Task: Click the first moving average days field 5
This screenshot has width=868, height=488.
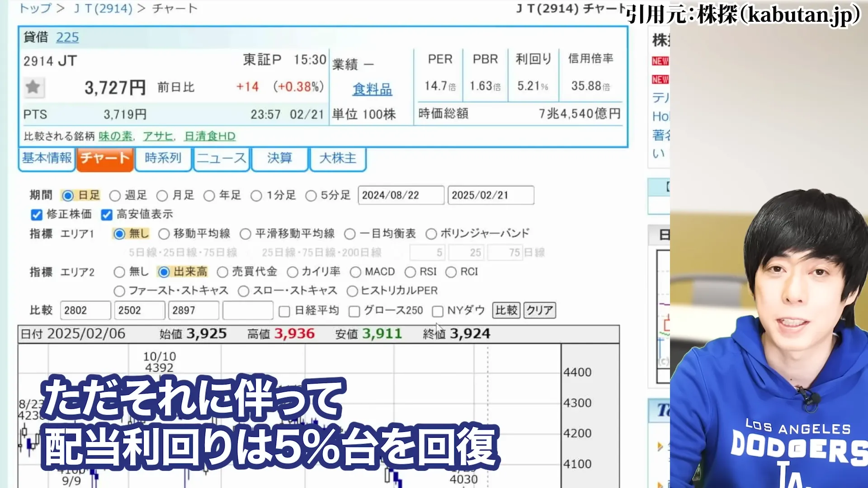Action: point(427,253)
